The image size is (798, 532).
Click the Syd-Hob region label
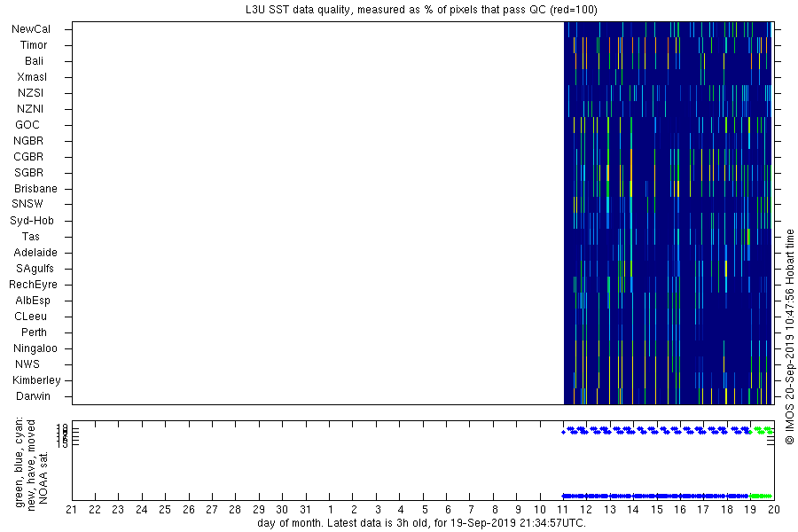(x=32, y=221)
